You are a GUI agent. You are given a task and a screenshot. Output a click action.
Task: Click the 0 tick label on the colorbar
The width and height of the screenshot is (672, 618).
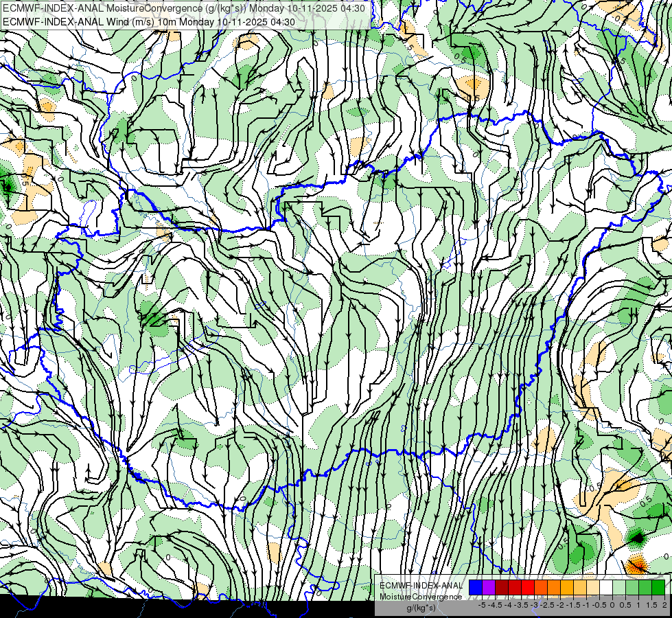click(x=612, y=605)
